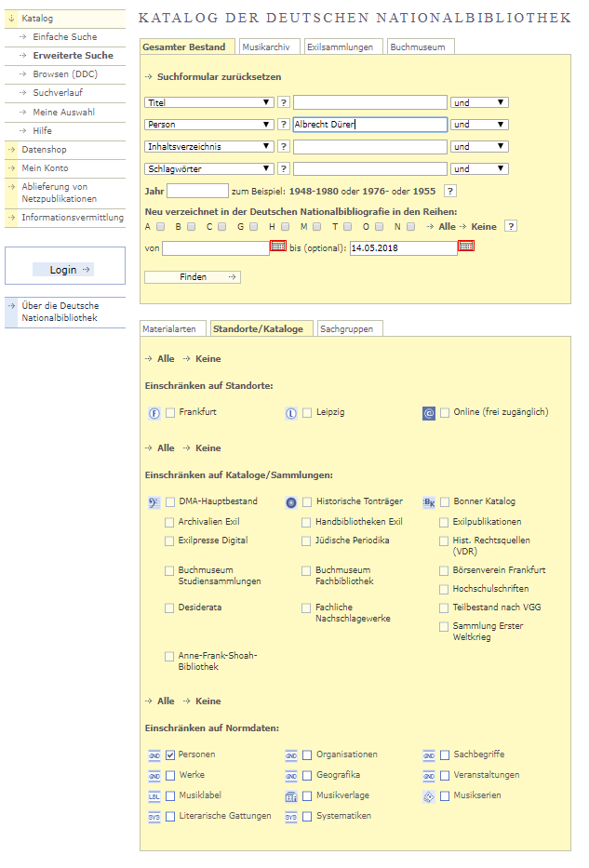Click the help icon next to Inhaltsverzeichnis row
This screenshot has width=589, height=868.
point(284,147)
